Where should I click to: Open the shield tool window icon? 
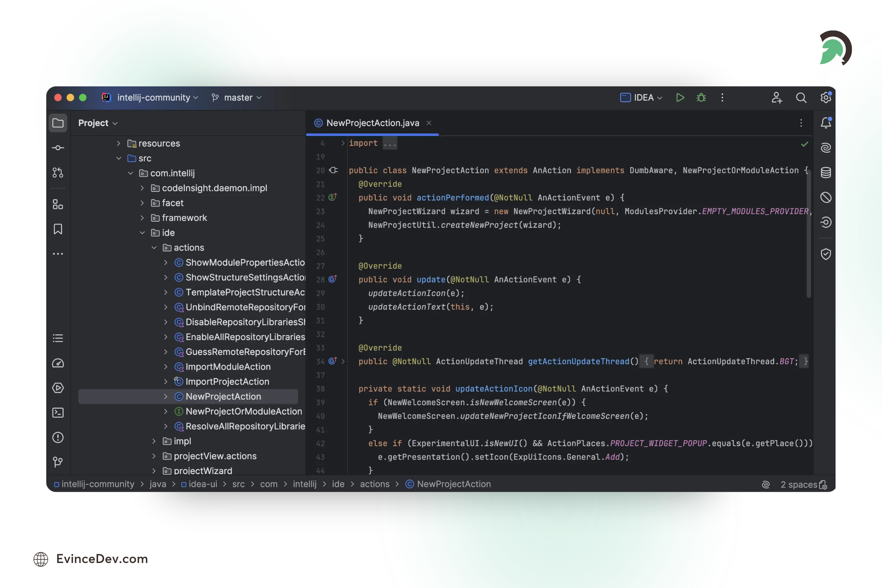pos(826,254)
